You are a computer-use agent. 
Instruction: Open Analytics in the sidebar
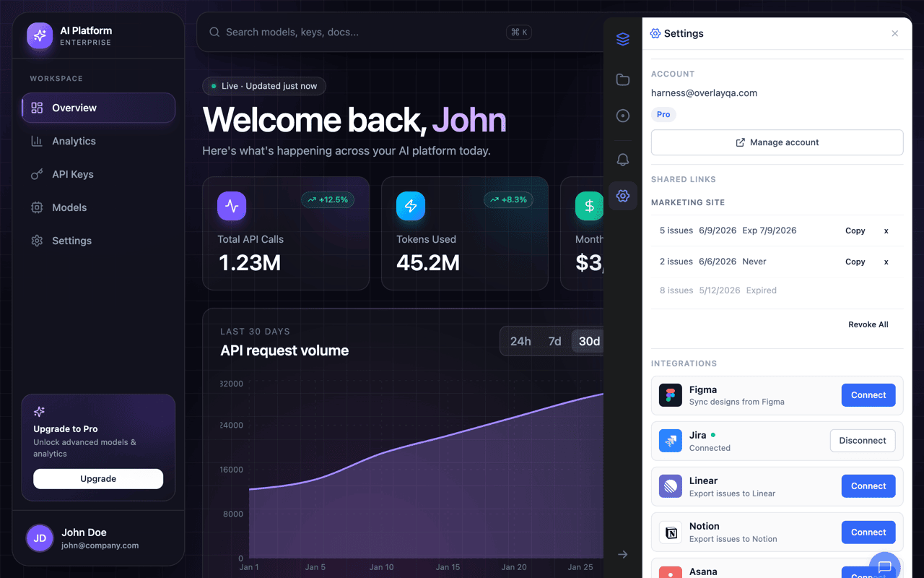pos(98,141)
